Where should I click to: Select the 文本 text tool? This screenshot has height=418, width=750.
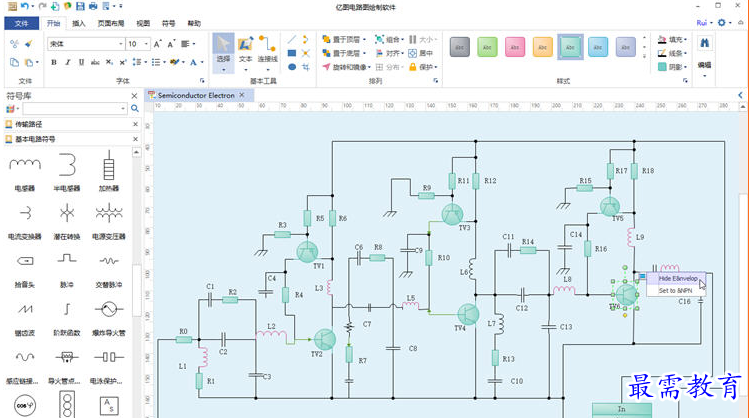(x=245, y=53)
